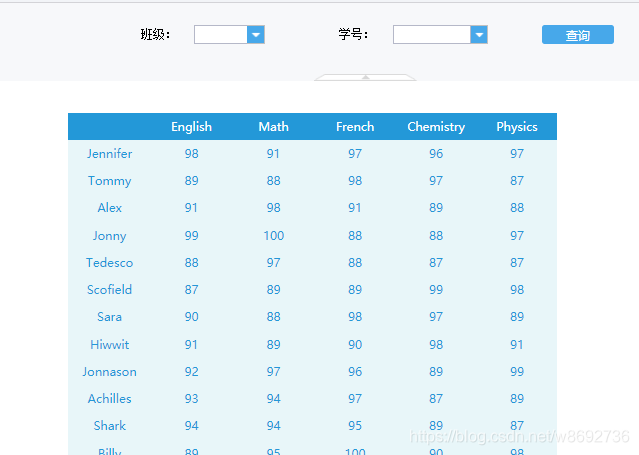
Task: Click the Physics column header
Action: pos(517,127)
